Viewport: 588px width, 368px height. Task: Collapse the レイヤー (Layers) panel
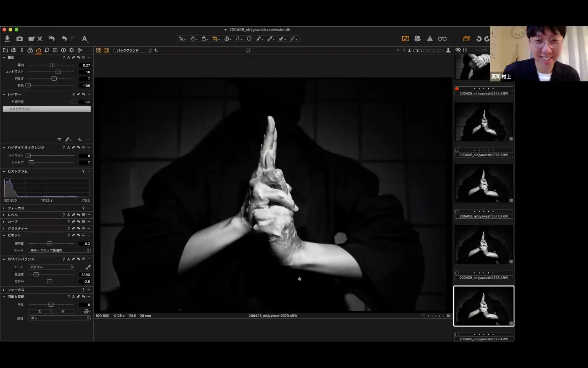[x=4, y=94]
